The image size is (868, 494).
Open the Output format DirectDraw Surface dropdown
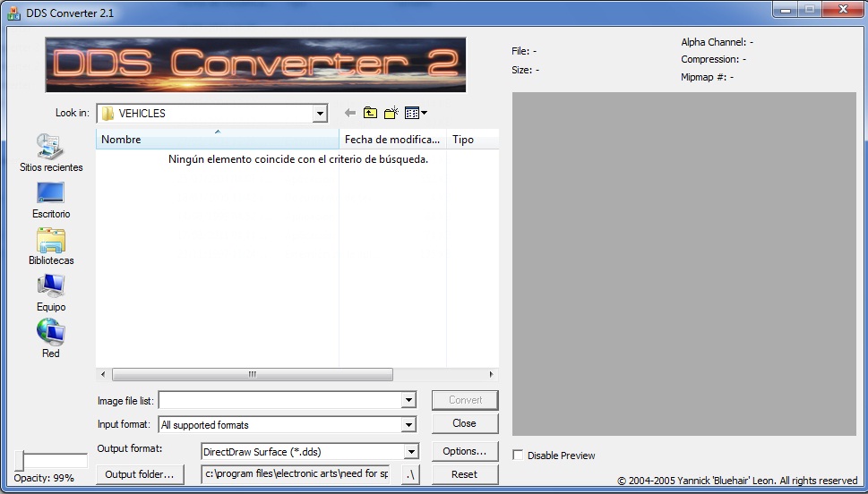[411, 452]
